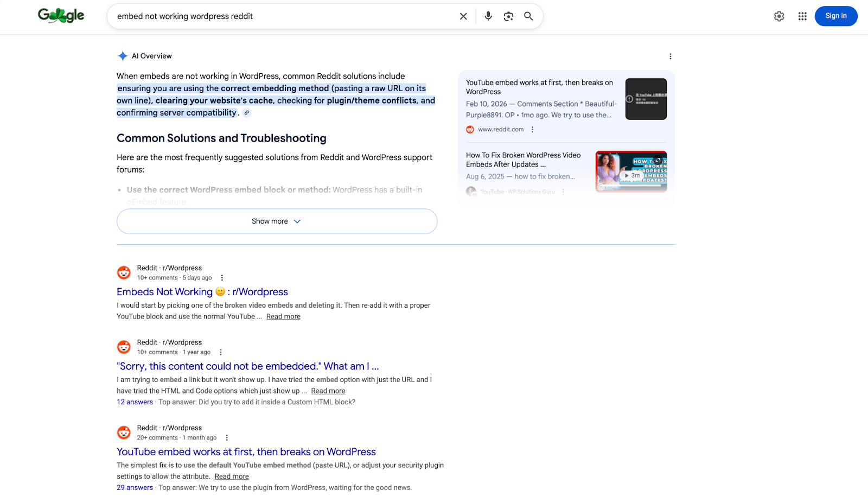Click the magnifying glass search icon

(528, 16)
